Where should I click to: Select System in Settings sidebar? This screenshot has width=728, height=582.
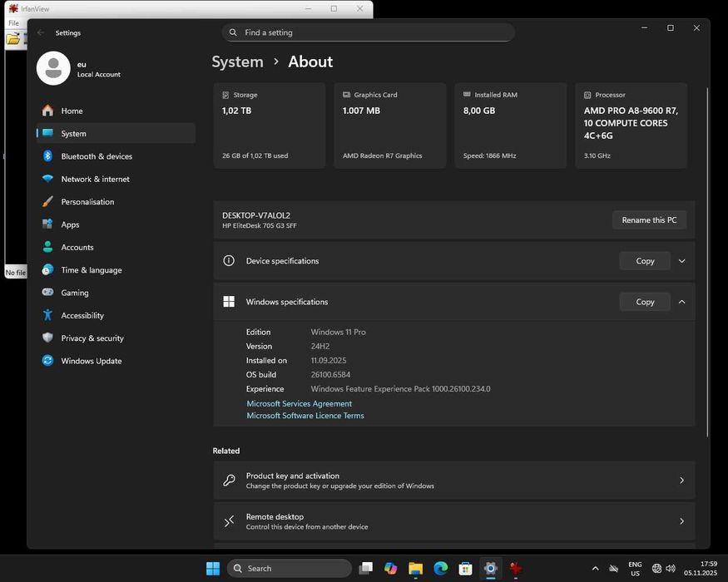point(116,134)
